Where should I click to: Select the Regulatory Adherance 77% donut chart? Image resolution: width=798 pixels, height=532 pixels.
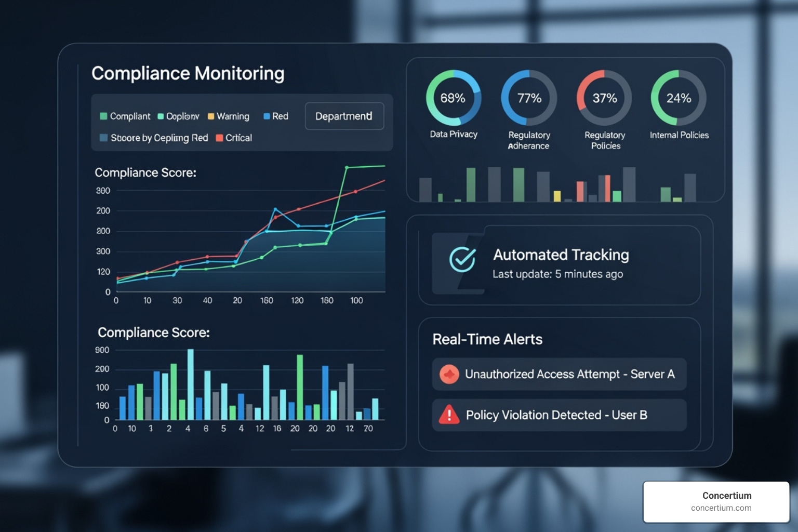pos(528,98)
